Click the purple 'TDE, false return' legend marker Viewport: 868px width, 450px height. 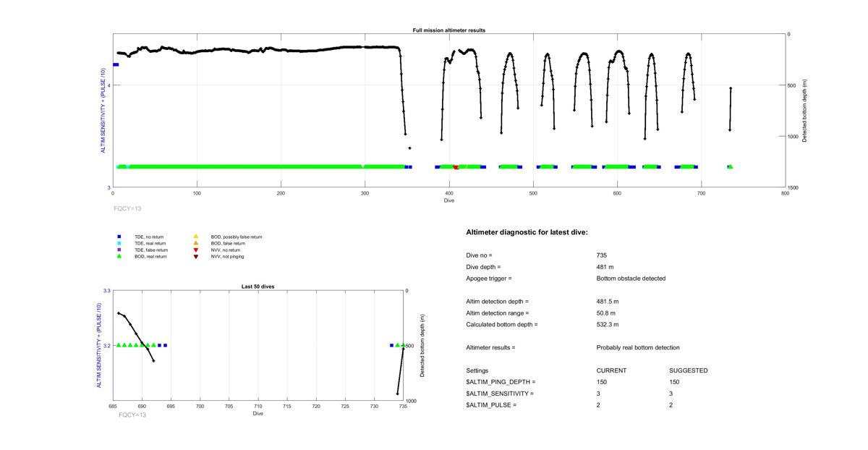click(119, 250)
